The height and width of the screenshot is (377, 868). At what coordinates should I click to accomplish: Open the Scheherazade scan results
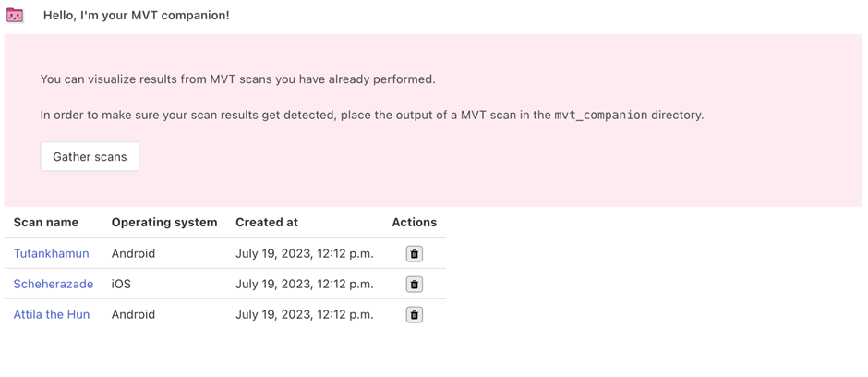click(53, 284)
